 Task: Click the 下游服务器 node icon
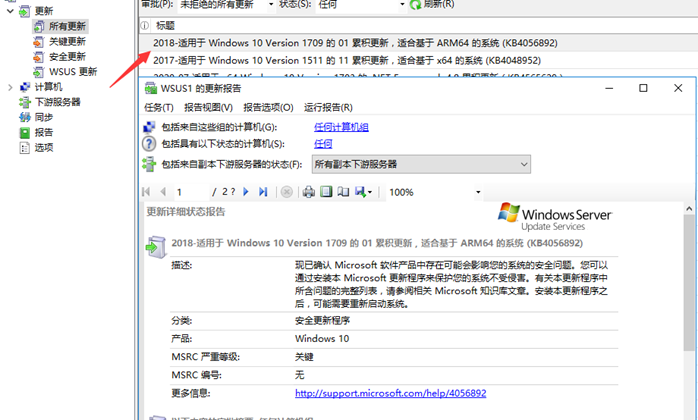pyautogui.click(x=24, y=102)
